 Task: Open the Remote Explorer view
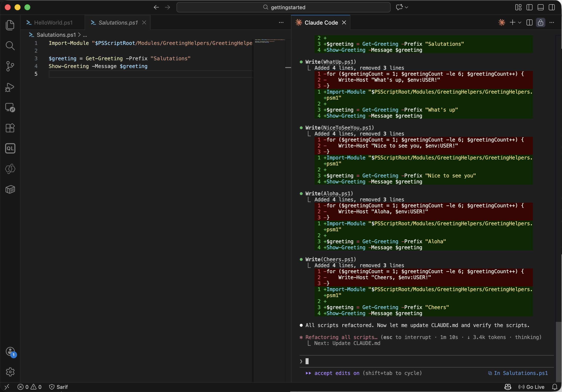pos(10,108)
